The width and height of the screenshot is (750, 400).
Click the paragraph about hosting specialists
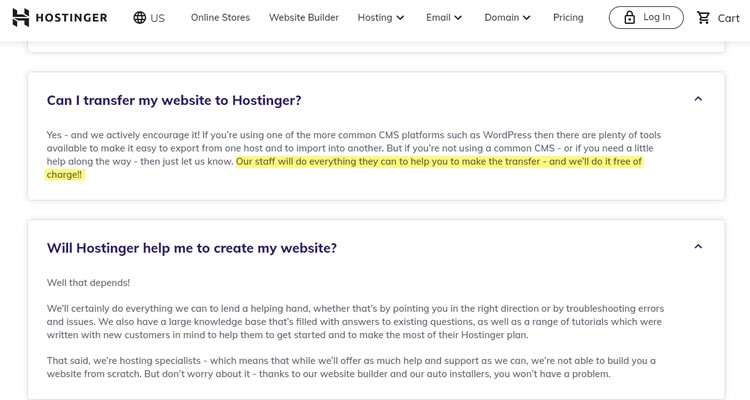pyautogui.click(x=351, y=367)
